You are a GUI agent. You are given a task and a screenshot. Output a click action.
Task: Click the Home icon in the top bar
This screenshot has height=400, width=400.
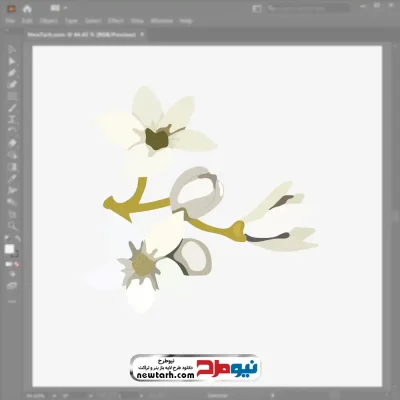click(27, 9)
